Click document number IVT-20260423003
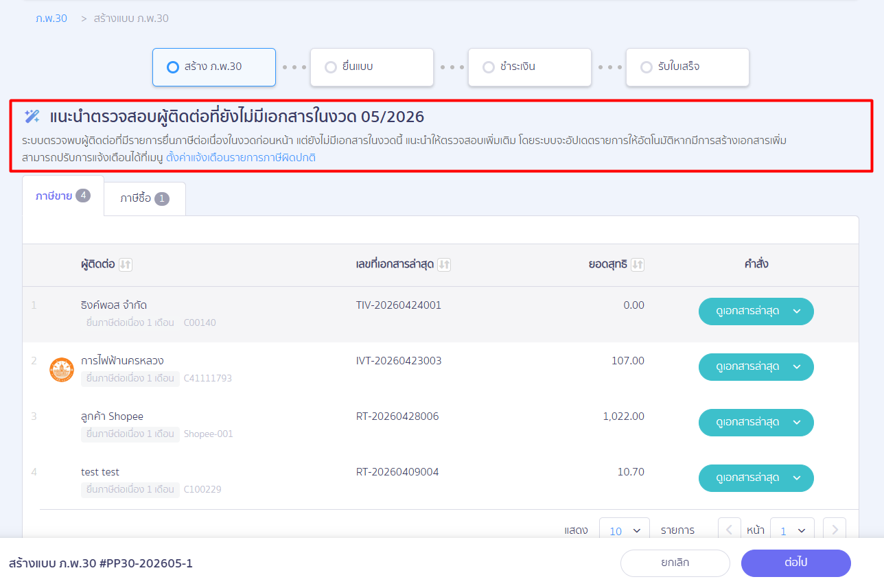The height and width of the screenshot is (588, 884). 399,361
